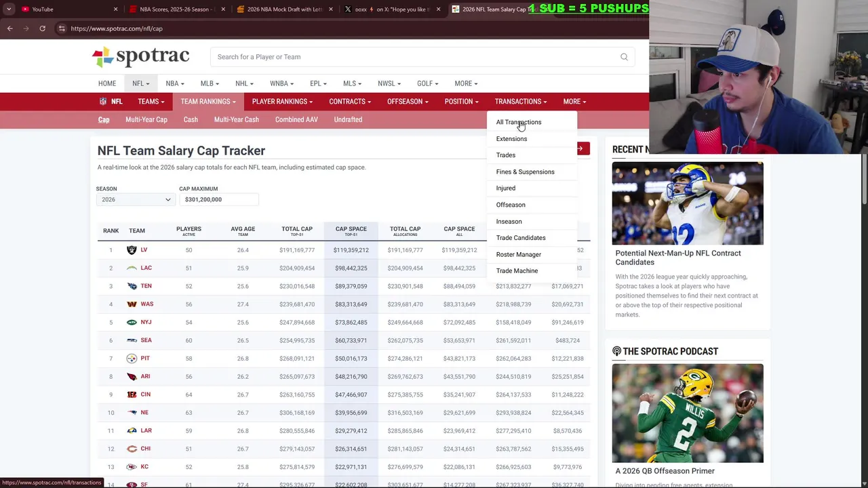Expand the NFL league dropdown
This screenshot has width=868, height=488.
[140, 83]
